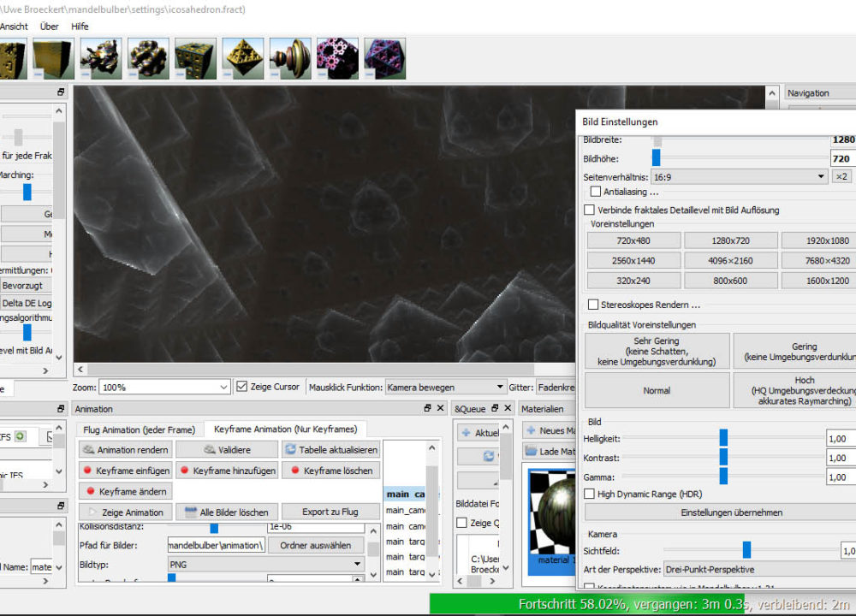Load the purple icosahedron preset thumbnail

pyautogui.click(x=385, y=58)
